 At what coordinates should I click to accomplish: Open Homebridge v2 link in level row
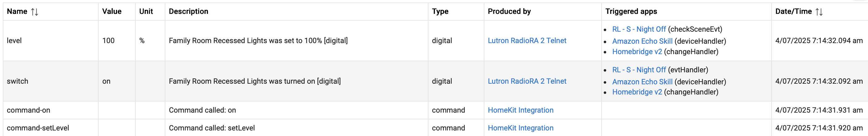point(637,52)
